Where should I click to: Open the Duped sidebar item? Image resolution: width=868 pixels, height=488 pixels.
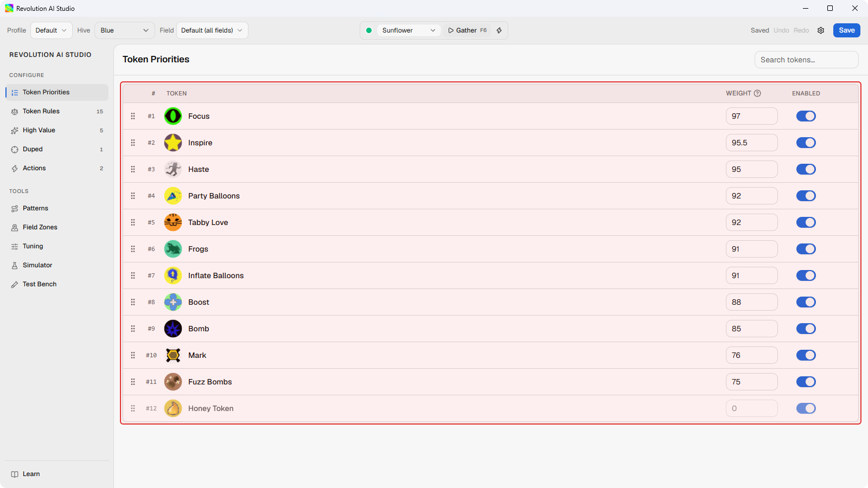(57, 149)
